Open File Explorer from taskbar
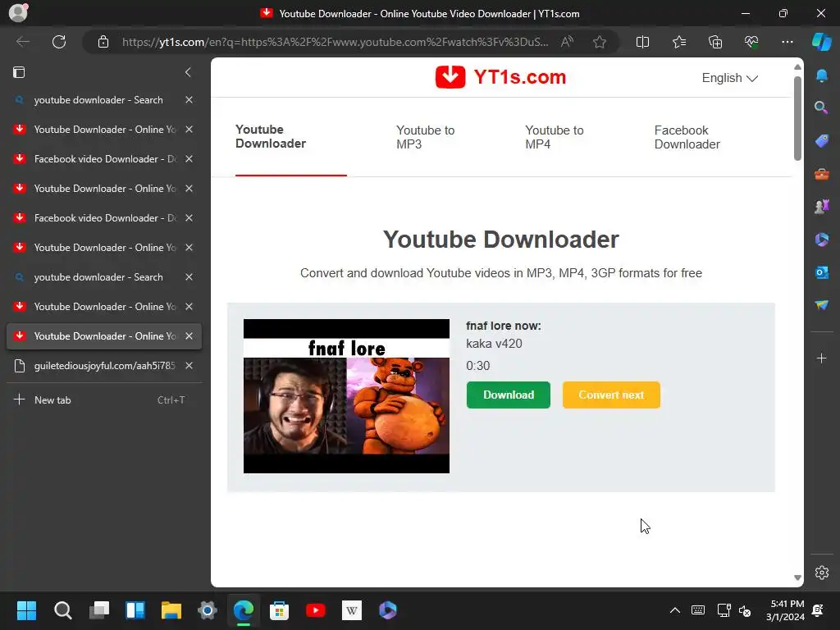 click(x=171, y=610)
